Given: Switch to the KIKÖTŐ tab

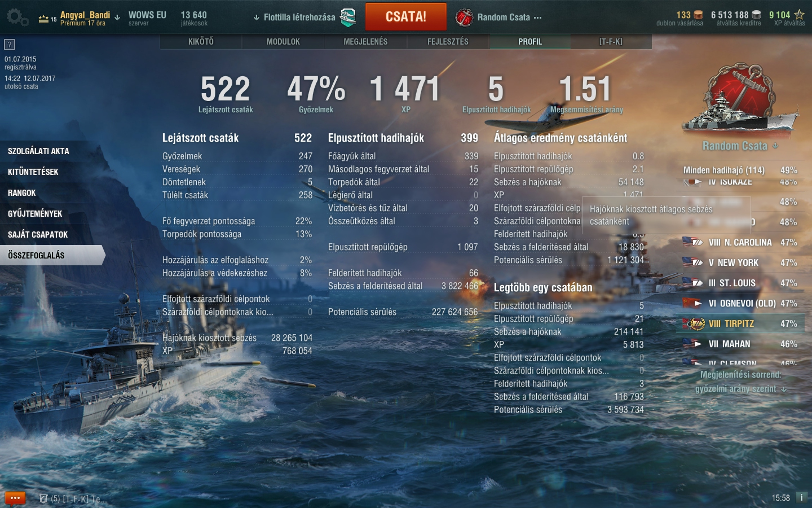Looking at the screenshot, I should click(201, 42).
